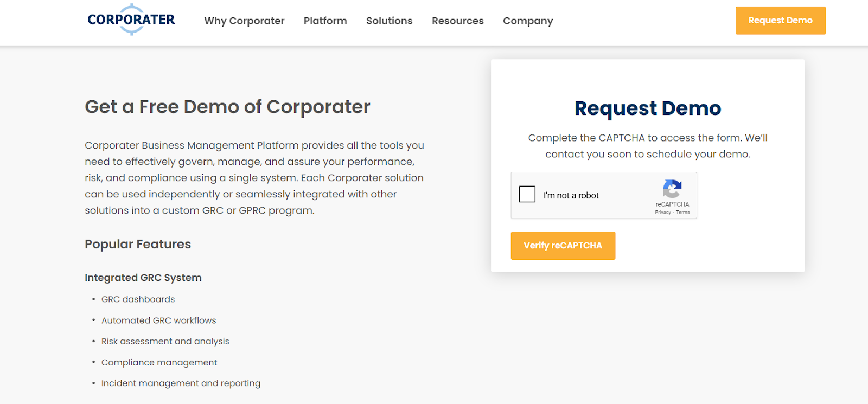This screenshot has width=868, height=404.
Task: Select the Incident management and reporting item
Action: tap(181, 383)
